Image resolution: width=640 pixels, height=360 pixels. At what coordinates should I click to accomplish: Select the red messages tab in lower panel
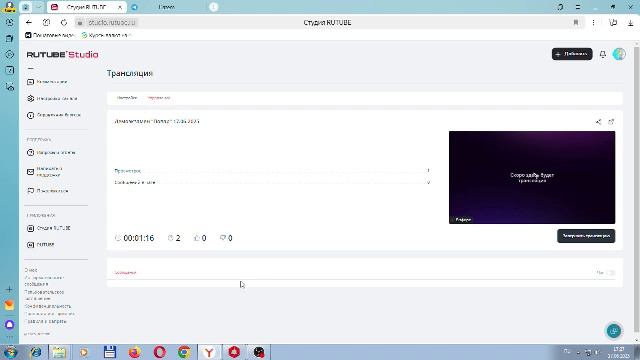click(x=125, y=272)
